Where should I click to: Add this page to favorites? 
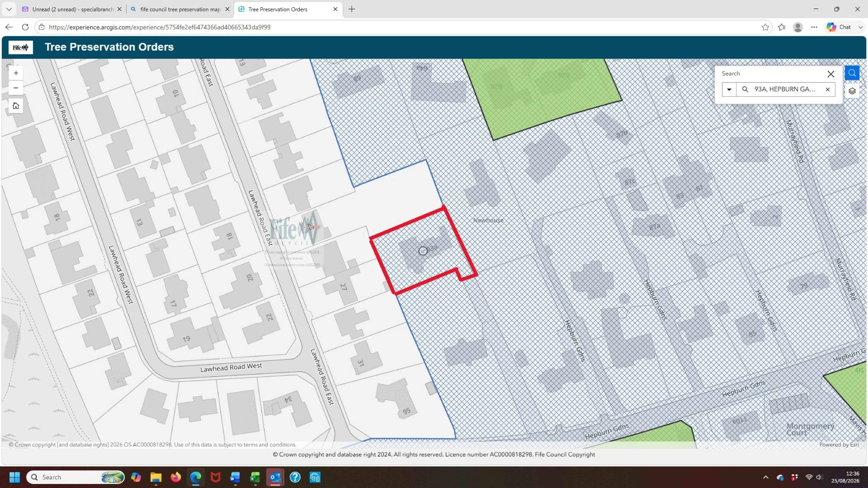click(x=765, y=27)
